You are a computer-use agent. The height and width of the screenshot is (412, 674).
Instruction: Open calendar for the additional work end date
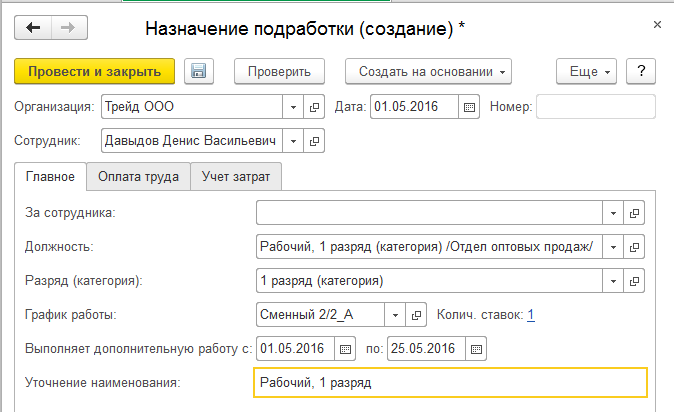tap(476, 348)
